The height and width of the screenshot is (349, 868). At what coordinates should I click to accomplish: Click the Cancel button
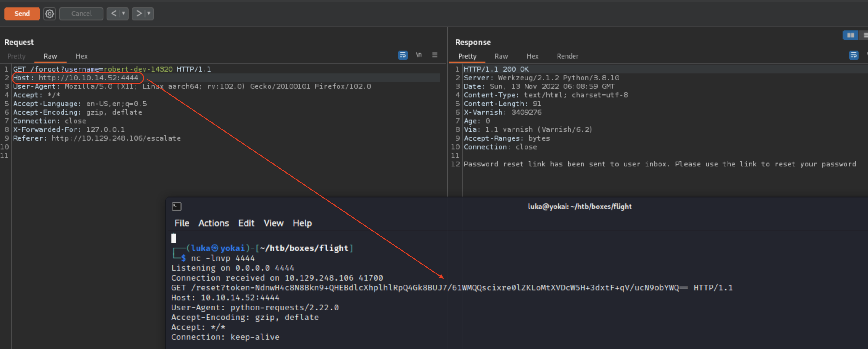tap(81, 14)
